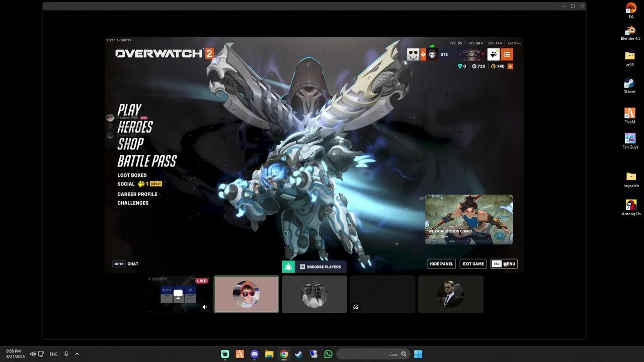Image resolution: width=644 pixels, height=362 pixels.
Task: Click the Reaper skull player icon
Action: 432,55
